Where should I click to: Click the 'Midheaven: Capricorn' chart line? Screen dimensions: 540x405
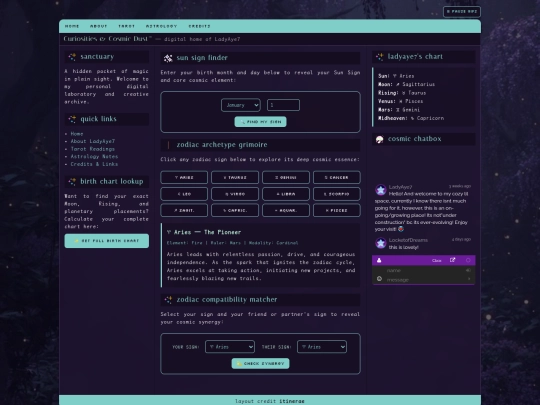(411, 118)
